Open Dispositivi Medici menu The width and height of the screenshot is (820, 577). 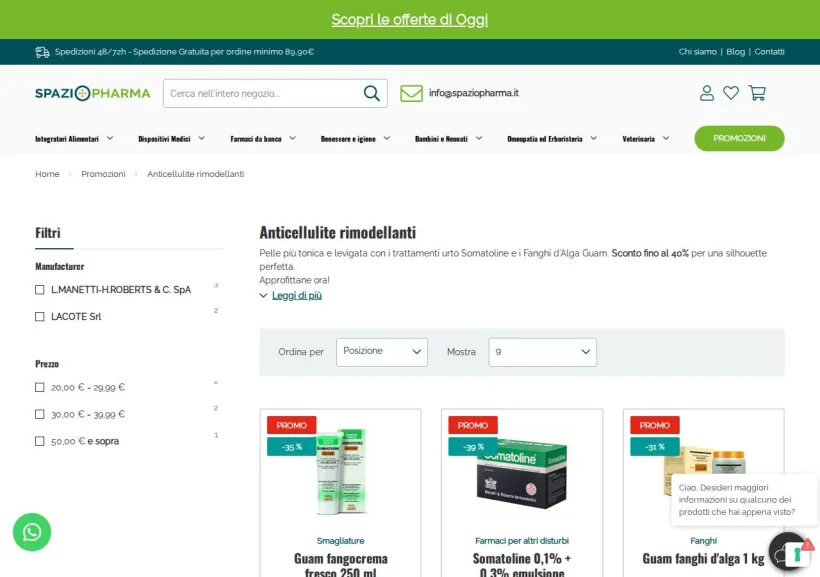click(164, 139)
